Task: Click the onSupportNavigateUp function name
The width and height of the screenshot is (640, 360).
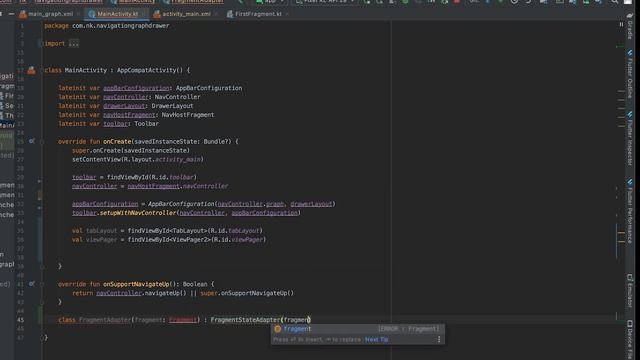Action: (x=136, y=284)
